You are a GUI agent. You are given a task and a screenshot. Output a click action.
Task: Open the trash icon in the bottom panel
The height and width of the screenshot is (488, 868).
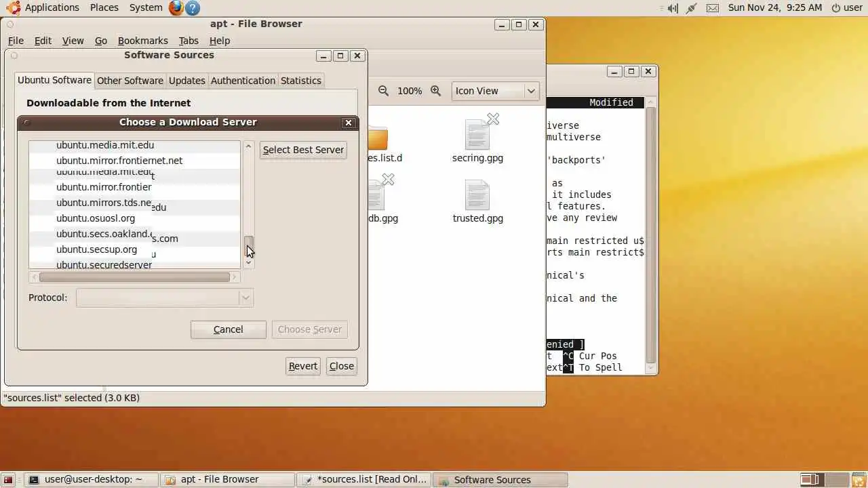point(858,480)
